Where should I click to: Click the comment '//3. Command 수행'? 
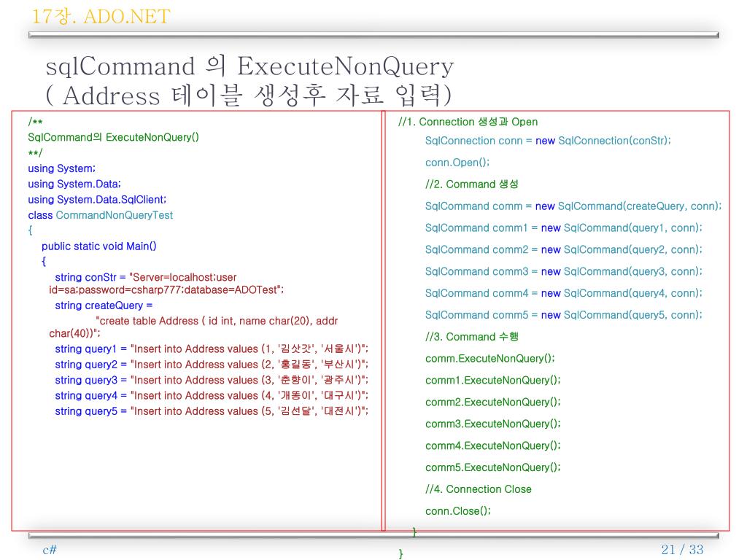tap(472, 337)
